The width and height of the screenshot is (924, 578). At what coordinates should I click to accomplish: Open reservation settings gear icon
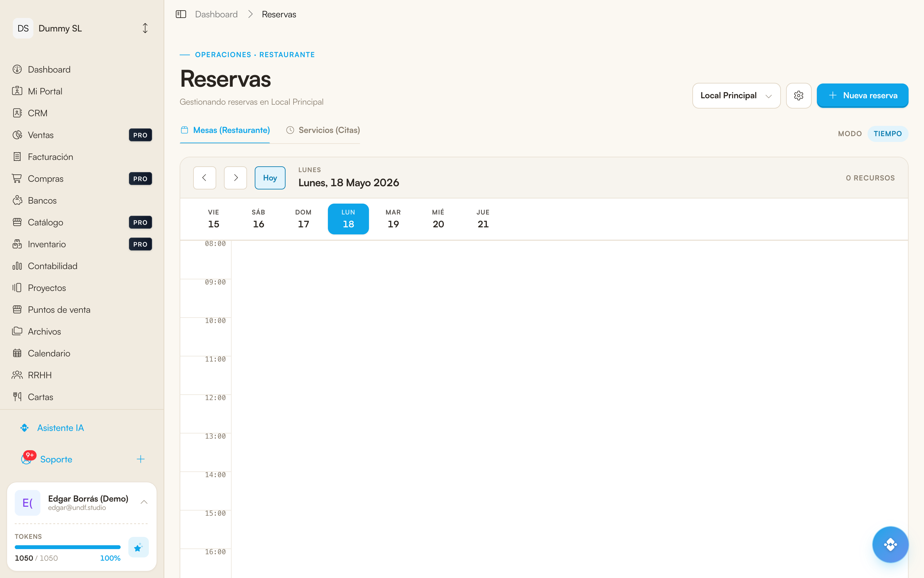pyautogui.click(x=799, y=96)
